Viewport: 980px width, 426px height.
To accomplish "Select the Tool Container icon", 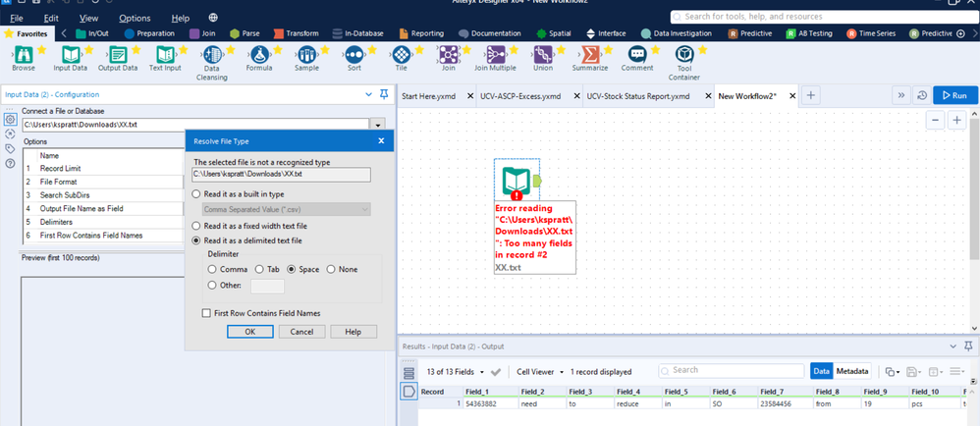I will (683, 55).
